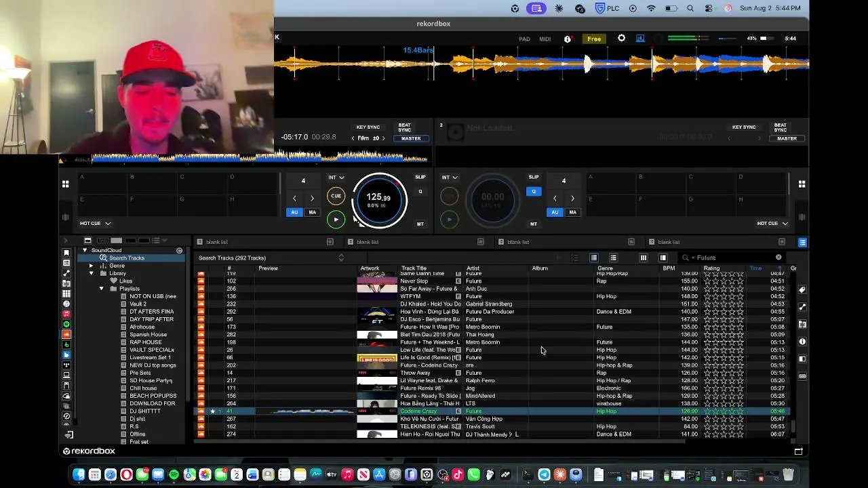868x488 pixels.
Task: Play deck 1 track
Action: coord(336,219)
